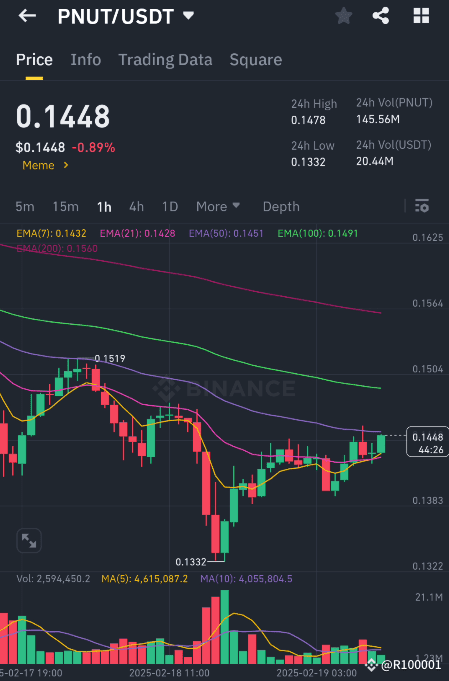Expand chart to fullscreen

[x=29, y=541]
